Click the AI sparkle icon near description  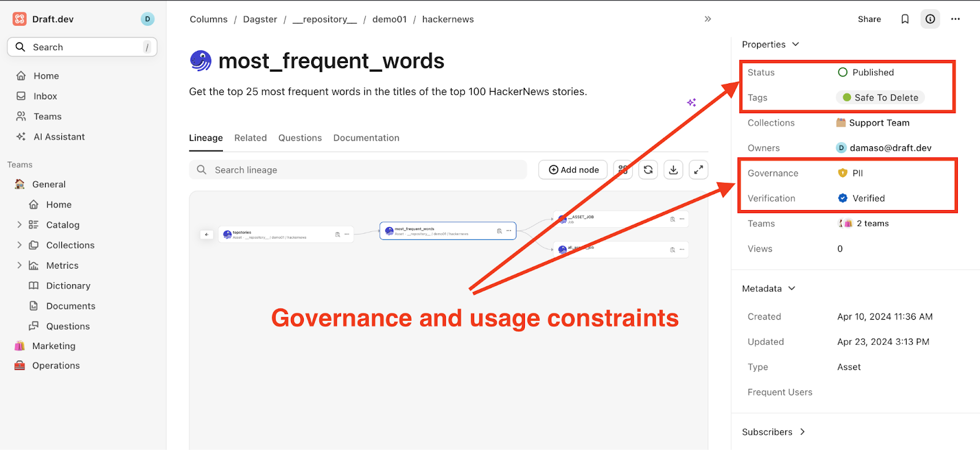(692, 103)
